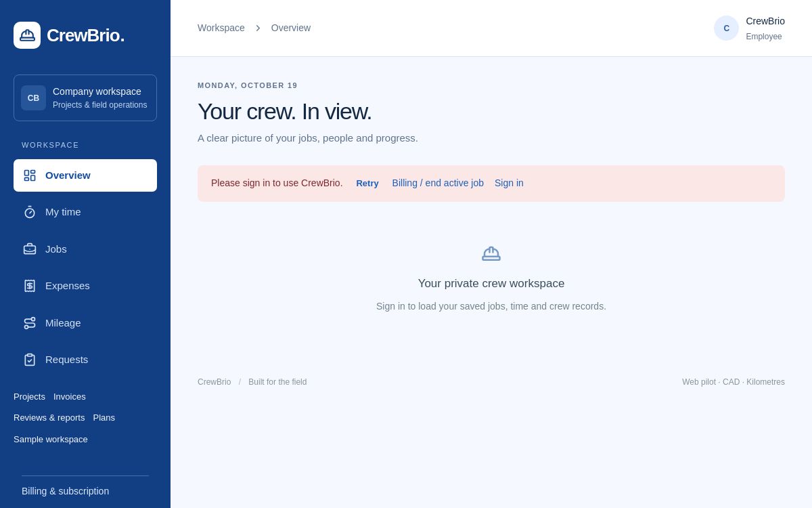Open the Expenses page
Image resolution: width=812 pixels, height=508 pixels.
[85, 286]
